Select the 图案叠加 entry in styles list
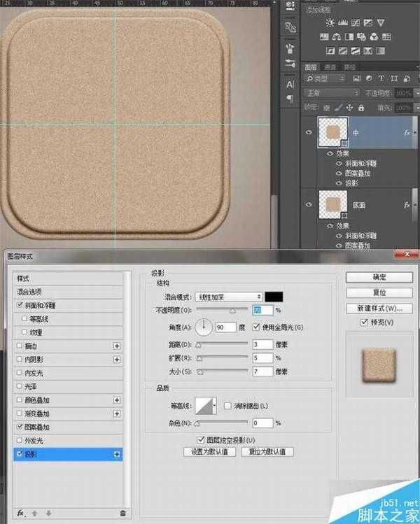The height and width of the screenshot is (524, 420). (69, 427)
